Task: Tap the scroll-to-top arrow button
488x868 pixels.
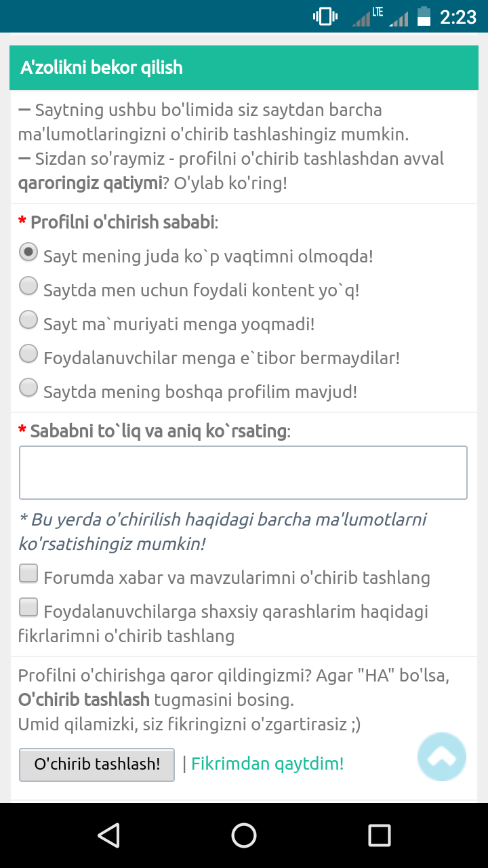Action: coord(442,756)
